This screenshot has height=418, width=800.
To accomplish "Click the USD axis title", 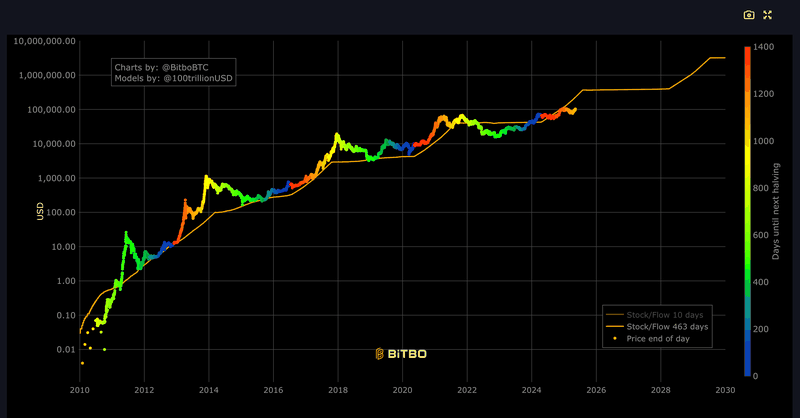I will pyautogui.click(x=40, y=211).
